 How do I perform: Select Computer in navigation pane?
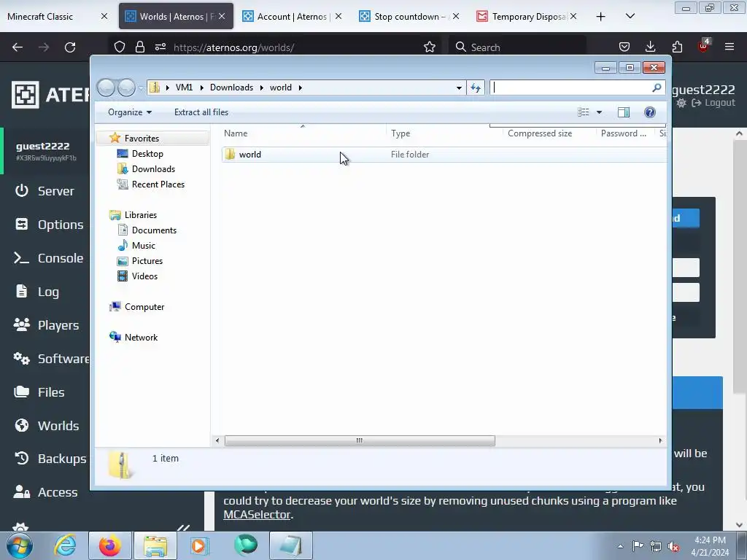(144, 307)
